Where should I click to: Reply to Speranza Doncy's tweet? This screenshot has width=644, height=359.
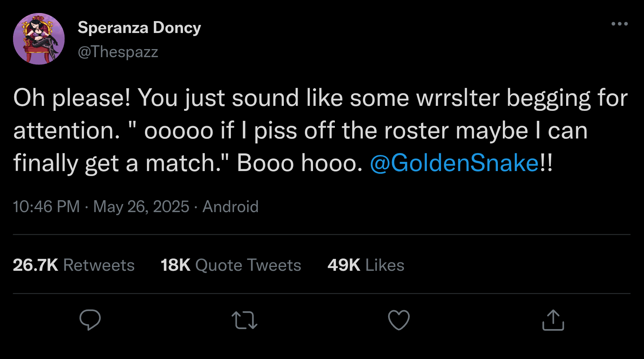click(x=90, y=319)
